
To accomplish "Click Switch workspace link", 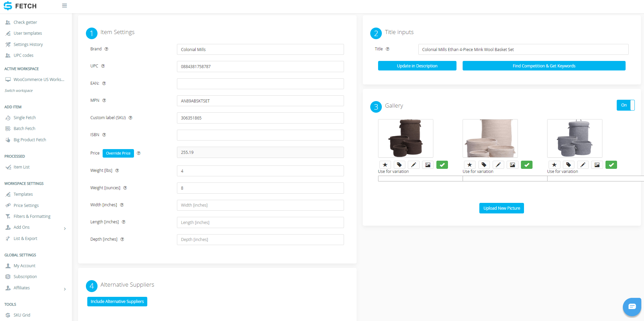I will pyautogui.click(x=19, y=91).
